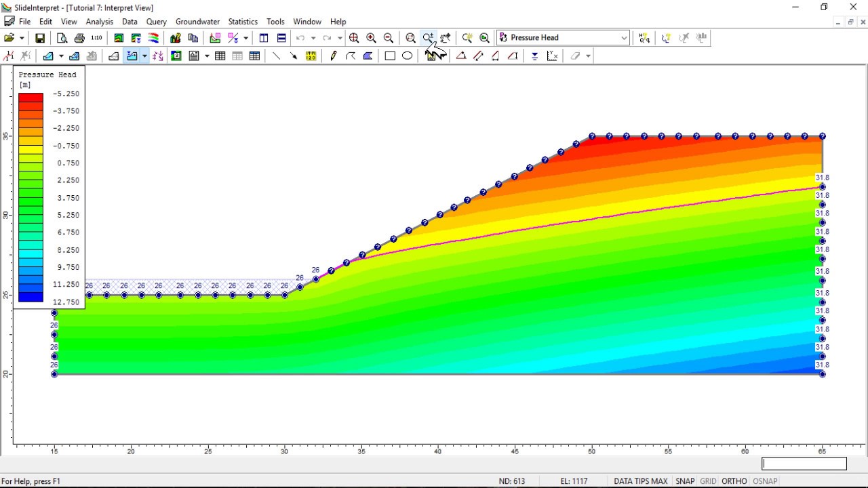Toggle GRID in the status bar
This screenshot has width=868, height=488.
708,481
